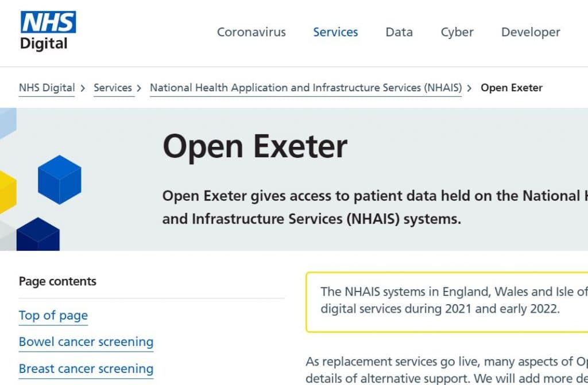Jump to Top of page
This screenshot has height=385, width=588.
53,315
